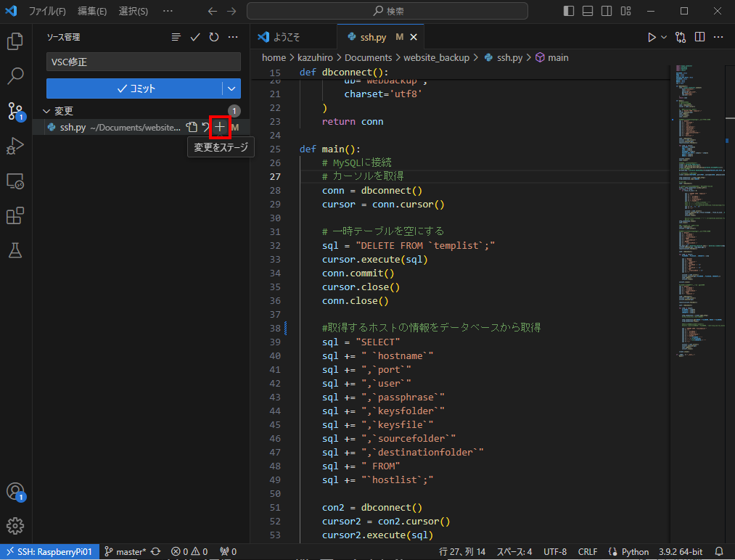Discard changes for ssh.py
The width and height of the screenshot is (735, 560).
tap(206, 128)
